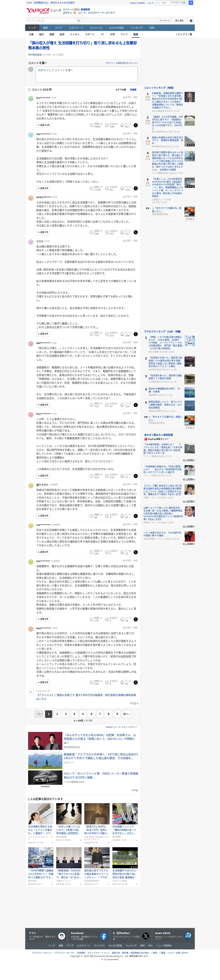Screen dimensions: 220x980
Task: Share rbc******** comment on X
Action: point(136,188)
